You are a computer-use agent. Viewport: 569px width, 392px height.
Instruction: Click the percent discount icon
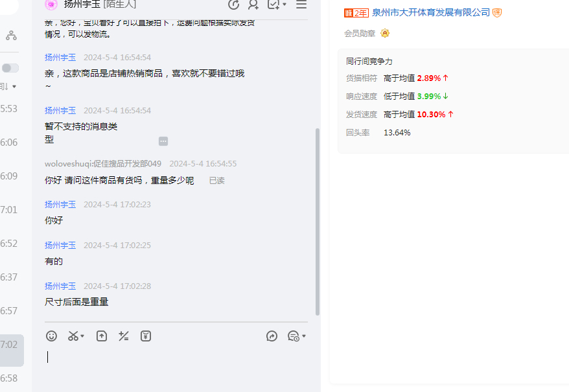coord(123,336)
